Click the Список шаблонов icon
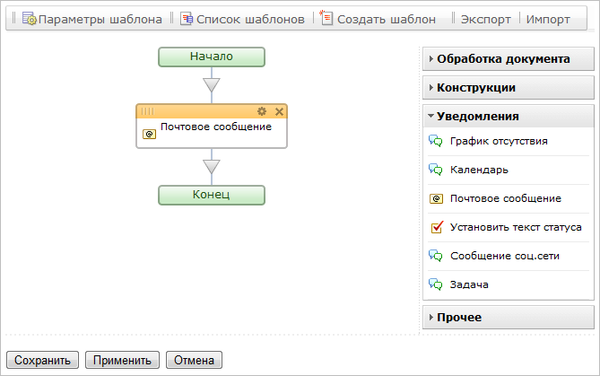This screenshot has width=600, height=376. (186, 18)
